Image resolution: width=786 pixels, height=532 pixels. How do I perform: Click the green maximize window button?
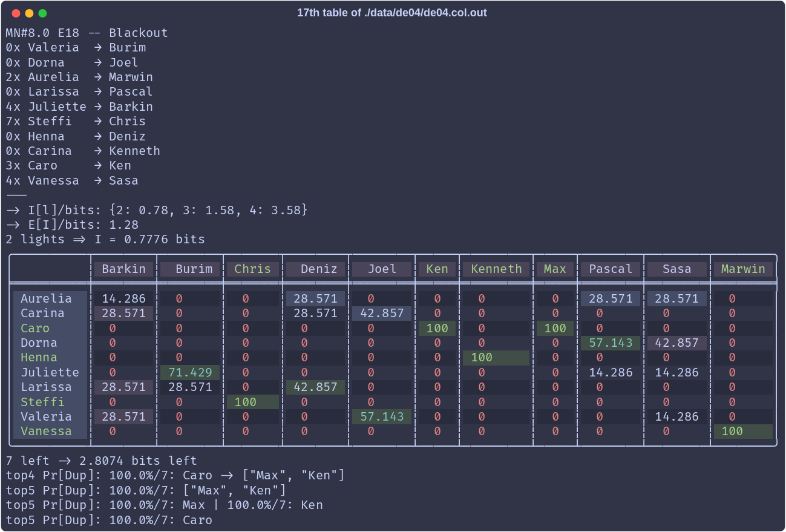coord(42,13)
